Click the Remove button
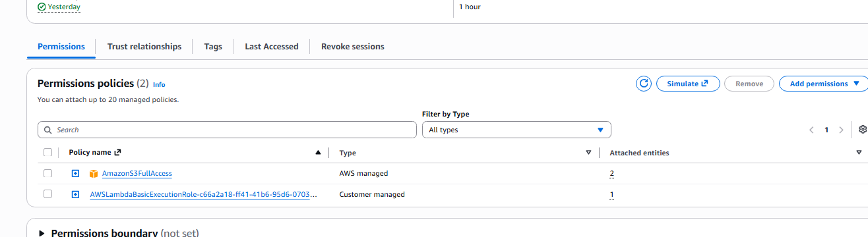This screenshot has height=237, width=868. (x=749, y=84)
